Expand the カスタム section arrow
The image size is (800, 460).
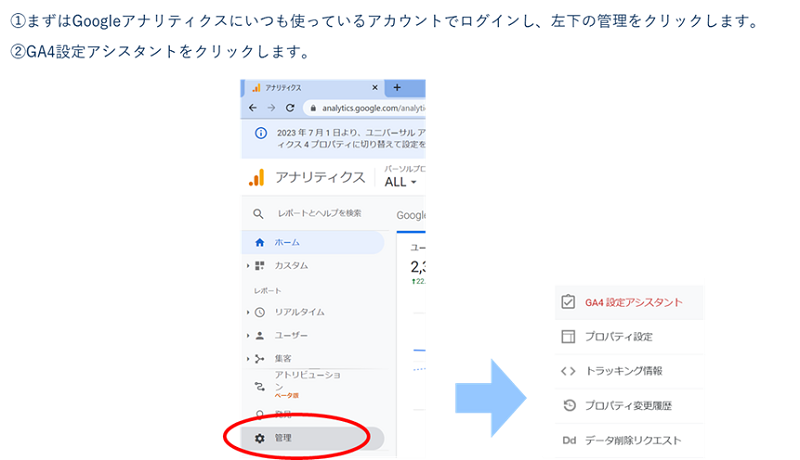(248, 266)
